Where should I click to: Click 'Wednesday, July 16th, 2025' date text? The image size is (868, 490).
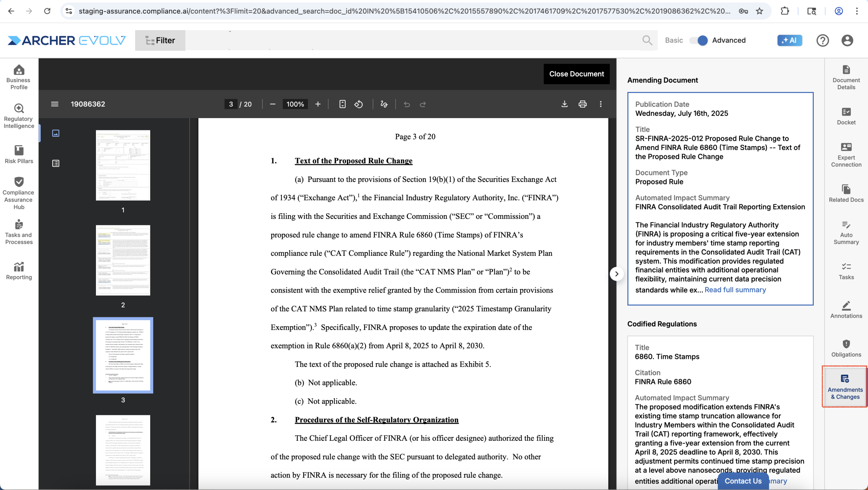pos(682,113)
